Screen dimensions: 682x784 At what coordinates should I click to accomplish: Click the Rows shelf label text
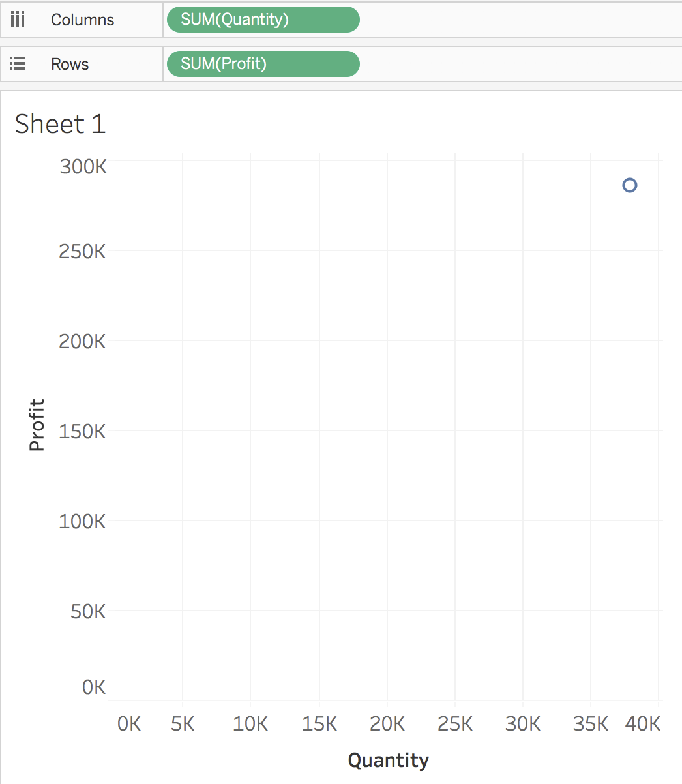click(x=69, y=63)
